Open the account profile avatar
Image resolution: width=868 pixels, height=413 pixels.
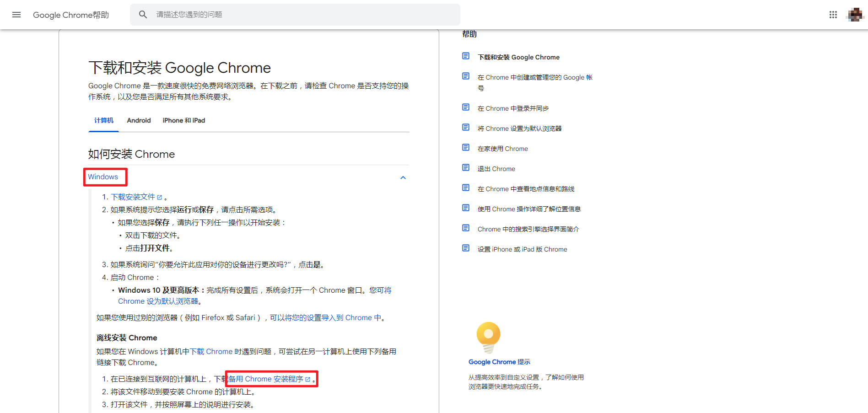point(855,15)
